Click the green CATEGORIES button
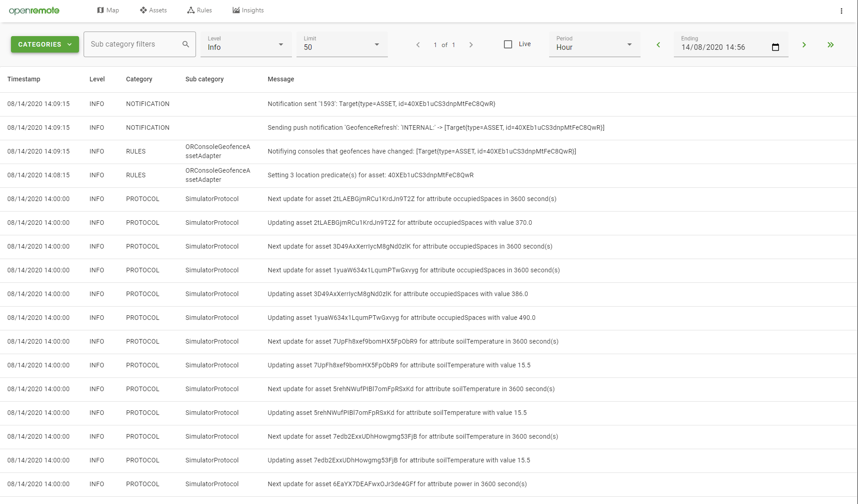Viewport: 858px width, 504px height. tap(45, 44)
